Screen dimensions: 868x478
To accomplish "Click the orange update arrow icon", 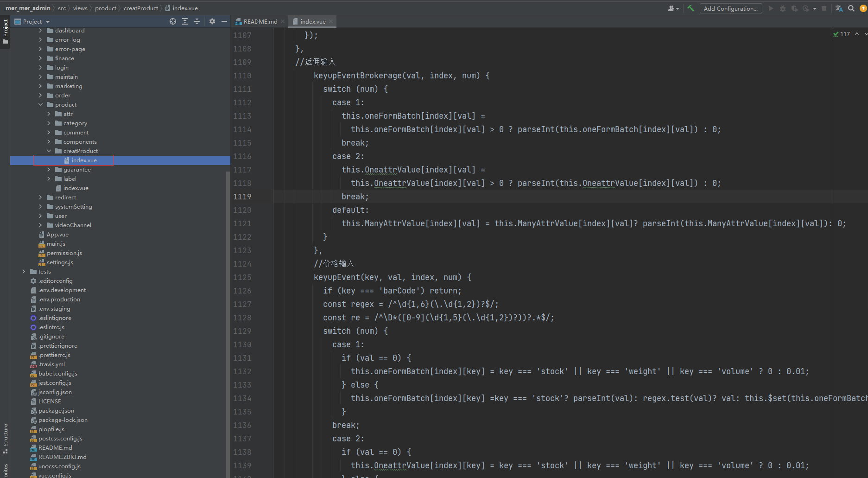I will [x=863, y=8].
